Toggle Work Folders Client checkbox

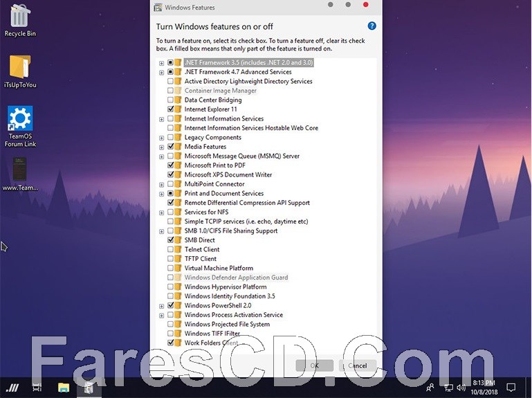[170, 343]
